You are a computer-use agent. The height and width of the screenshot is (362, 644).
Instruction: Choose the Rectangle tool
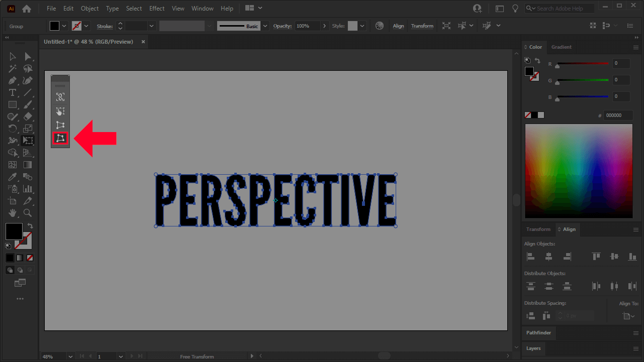click(13, 104)
